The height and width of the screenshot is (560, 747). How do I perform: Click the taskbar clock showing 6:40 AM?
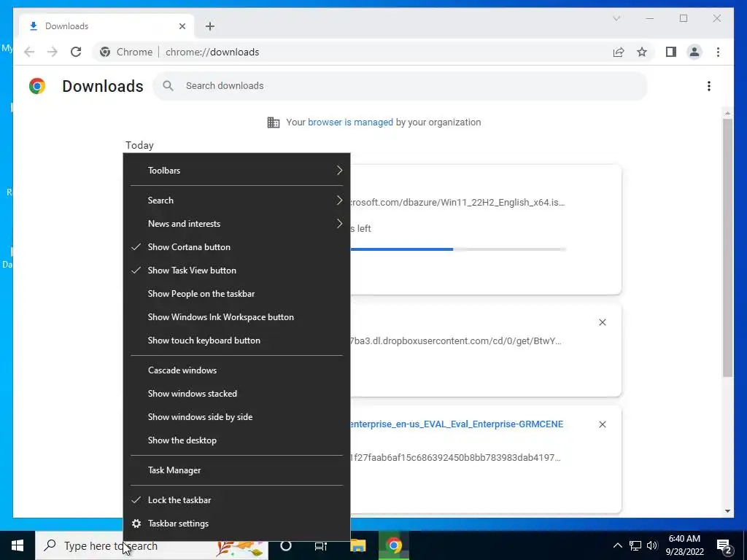684,545
